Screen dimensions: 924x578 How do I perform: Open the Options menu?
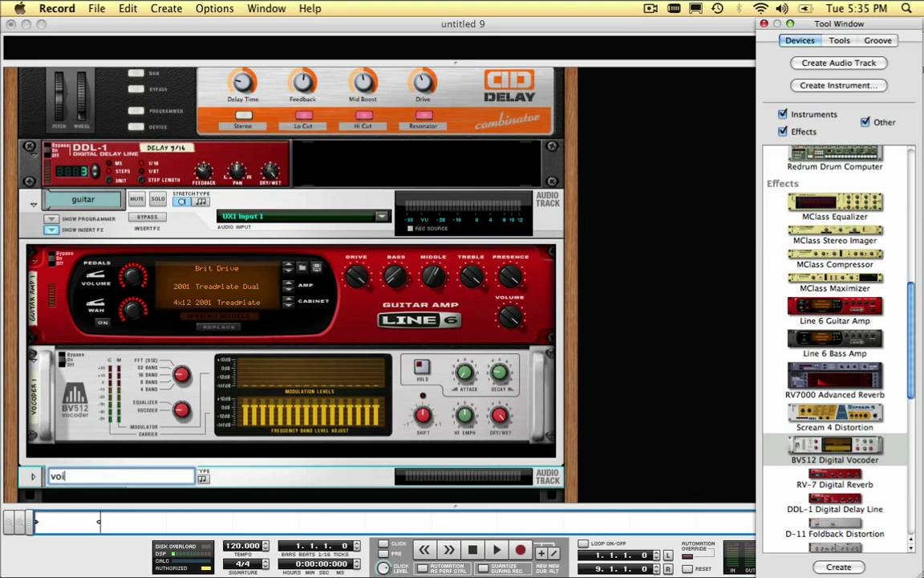point(214,8)
